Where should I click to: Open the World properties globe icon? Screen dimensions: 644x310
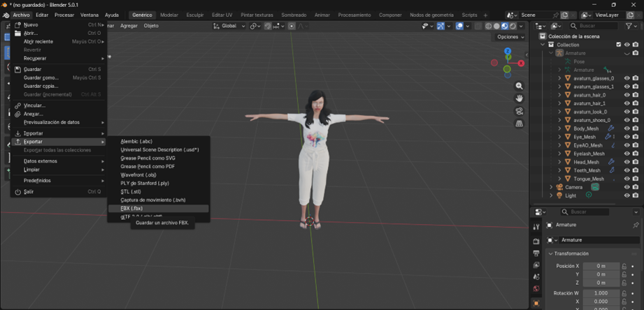pyautogui.click(x=536, y=288)
